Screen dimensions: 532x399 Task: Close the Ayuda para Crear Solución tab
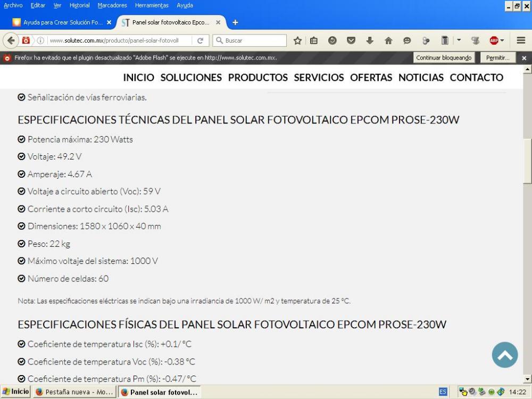109,22
